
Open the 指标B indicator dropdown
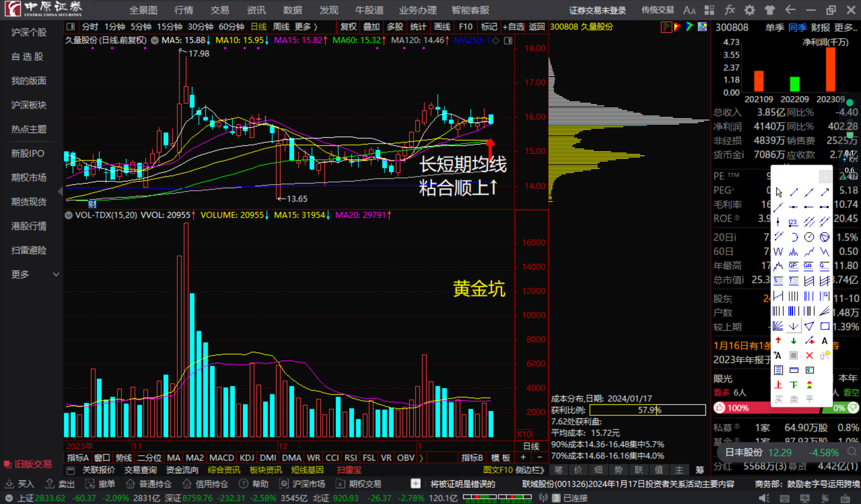coord(472,458)
